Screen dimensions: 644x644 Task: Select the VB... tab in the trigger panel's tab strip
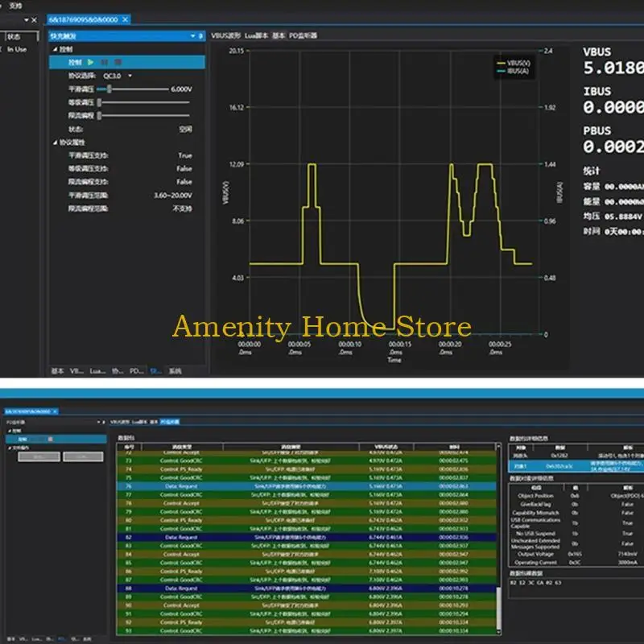tap(76, 371)
